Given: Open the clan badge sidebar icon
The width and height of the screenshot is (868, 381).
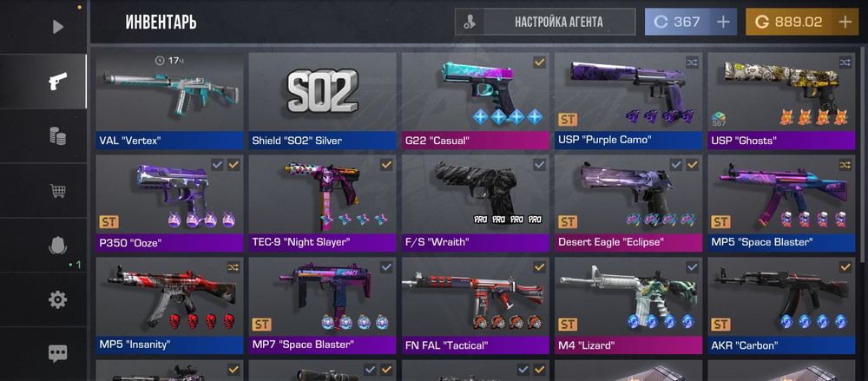Looking at the screenshot, I should (57, 246).
